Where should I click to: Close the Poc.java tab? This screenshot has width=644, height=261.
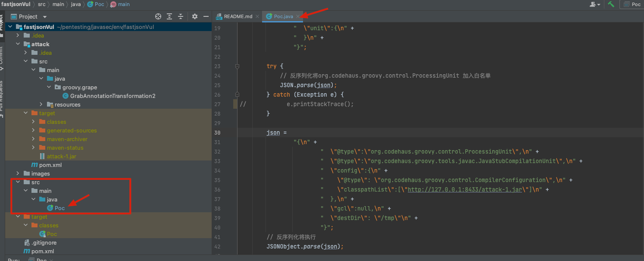(x=297, y=16)
